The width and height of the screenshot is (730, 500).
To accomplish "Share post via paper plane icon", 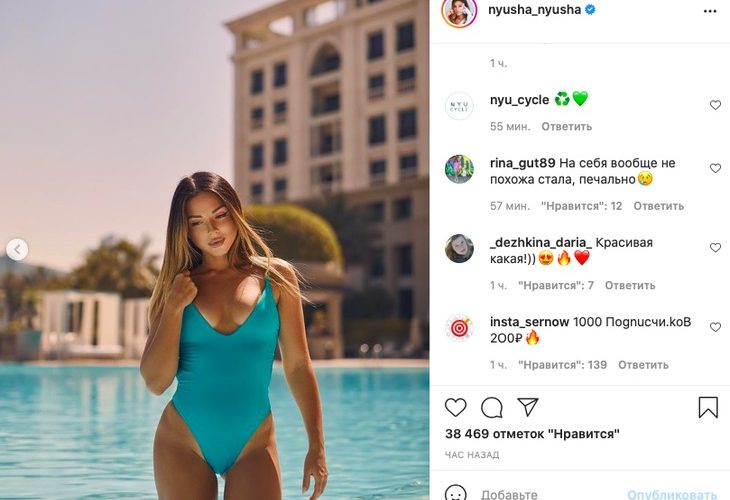I will click(528, 407).
